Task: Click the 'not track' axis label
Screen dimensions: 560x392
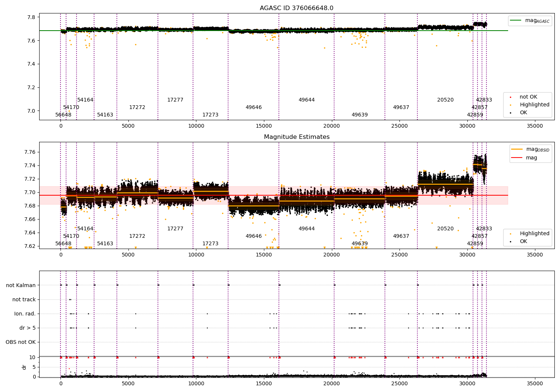Action: (24, 299)
